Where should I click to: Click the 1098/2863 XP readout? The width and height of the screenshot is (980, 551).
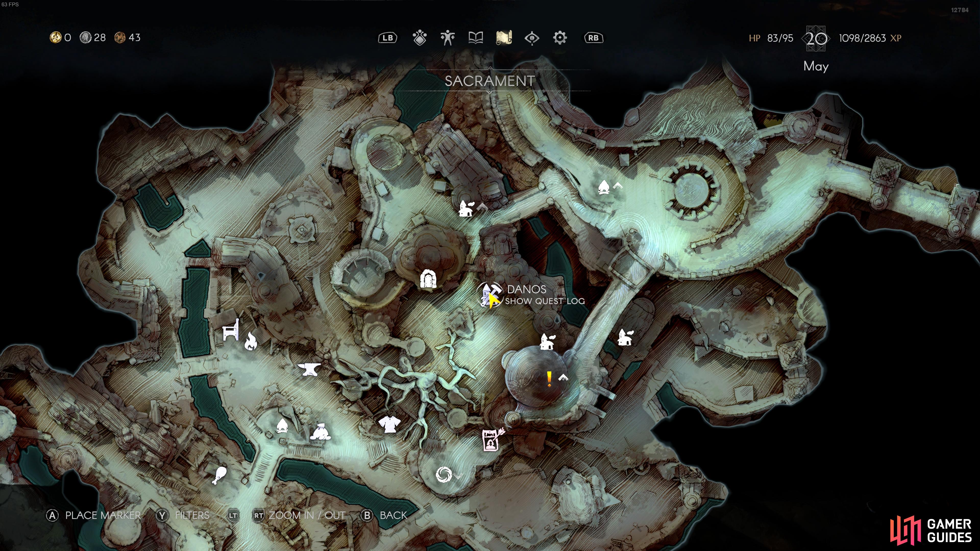[x=870, y=38]
